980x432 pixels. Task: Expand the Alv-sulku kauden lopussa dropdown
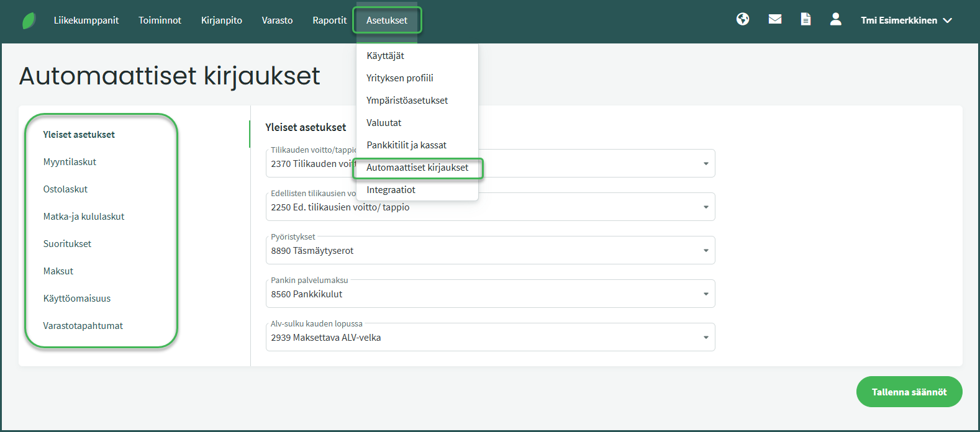coord(706,338)
